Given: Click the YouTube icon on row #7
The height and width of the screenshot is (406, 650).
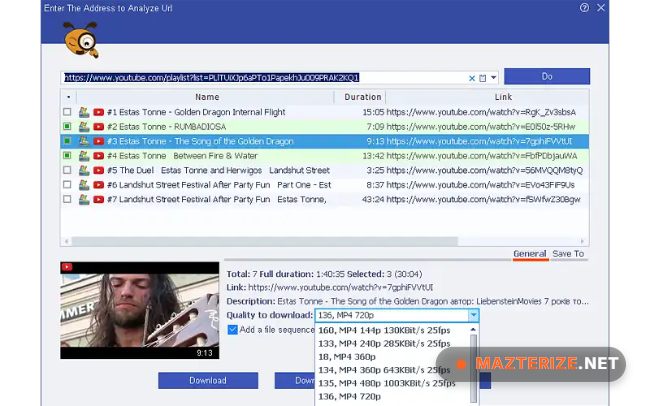Looking at the screenshot, I should coord(99,199).
